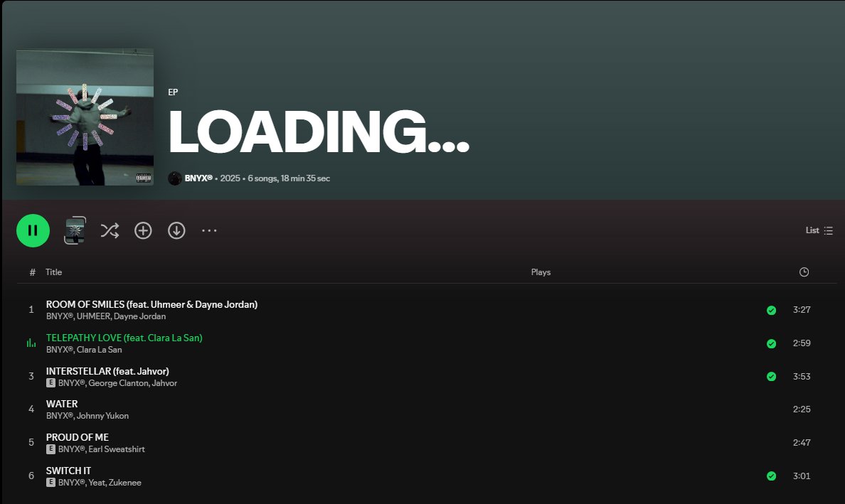Sort by the duration clock icon
Image resolution: width=845 pixels, height=504 pixels.
[x=804, y=272]
